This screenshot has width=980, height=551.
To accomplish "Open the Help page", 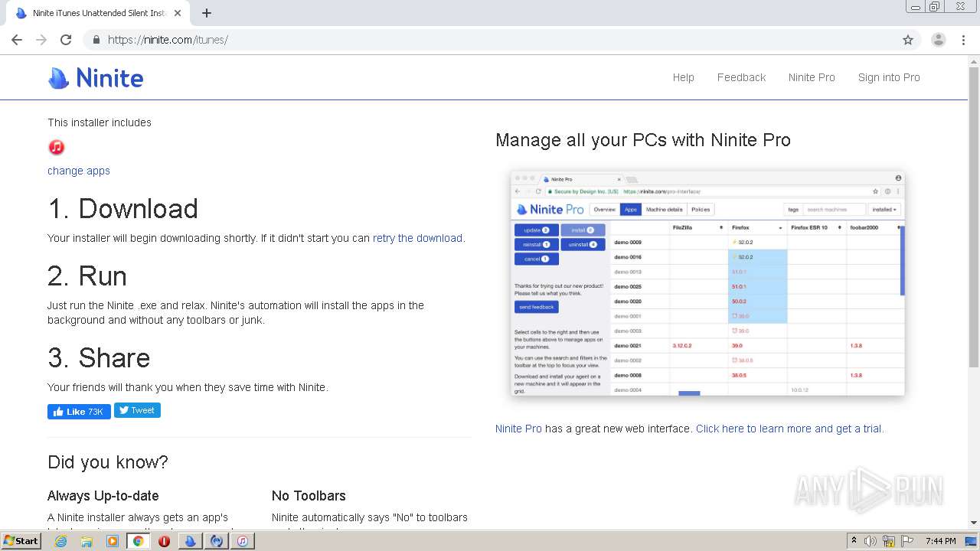I will (x=683, y=77).
